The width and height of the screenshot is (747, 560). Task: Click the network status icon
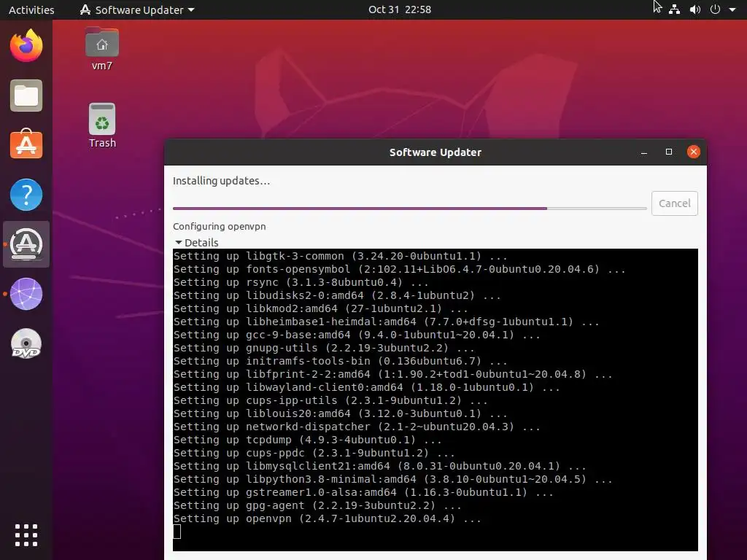pos(674,9)
